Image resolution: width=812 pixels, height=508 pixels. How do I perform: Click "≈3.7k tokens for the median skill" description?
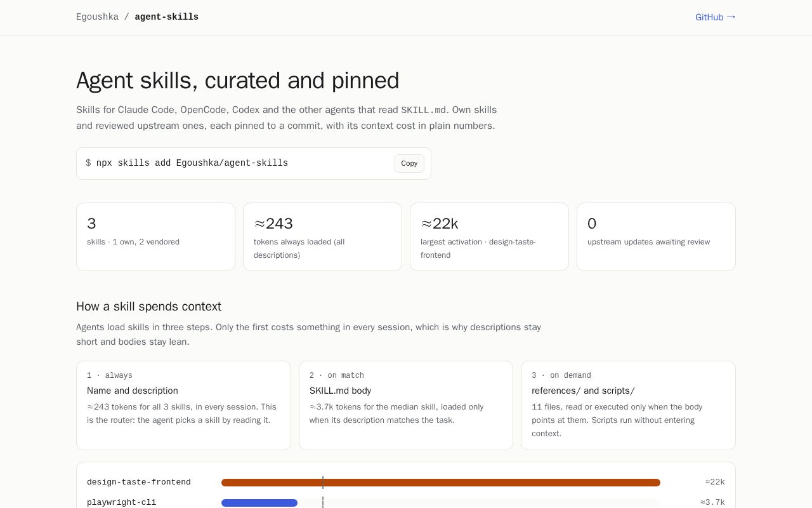coord(396,413)
